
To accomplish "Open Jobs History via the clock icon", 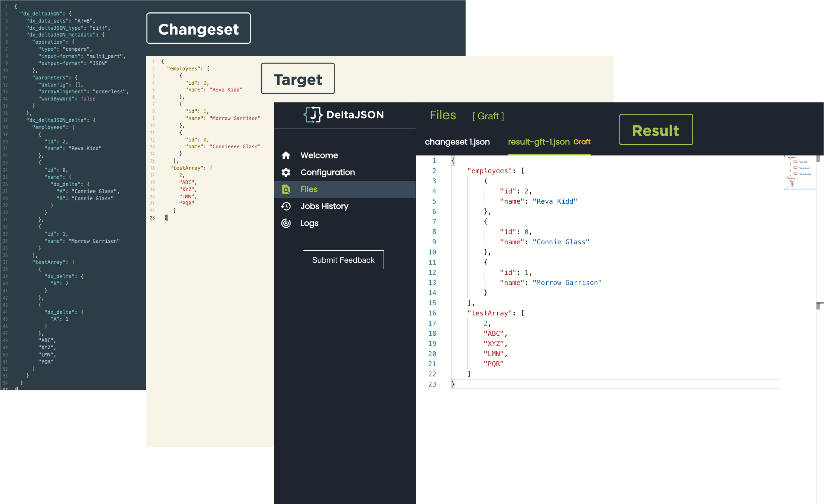I will (x=286, y=206).
